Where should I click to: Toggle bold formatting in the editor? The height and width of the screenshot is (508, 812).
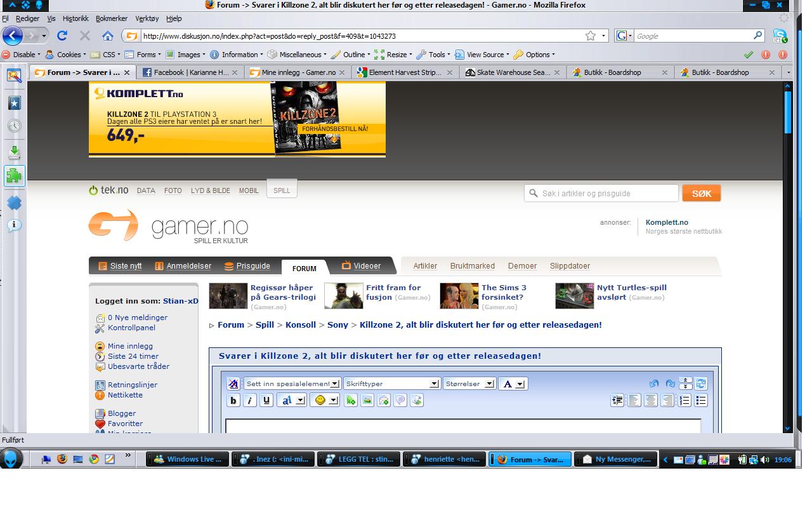(x=233, y=400)
